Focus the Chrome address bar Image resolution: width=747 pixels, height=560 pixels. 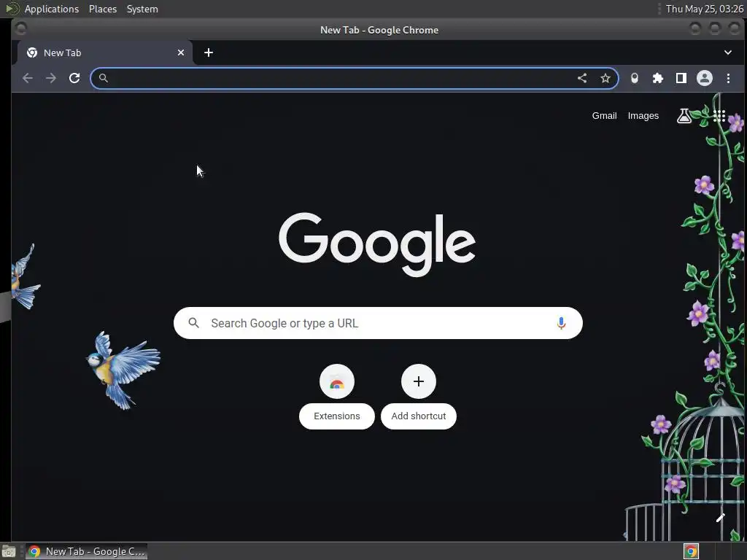(x=355, y=78)
